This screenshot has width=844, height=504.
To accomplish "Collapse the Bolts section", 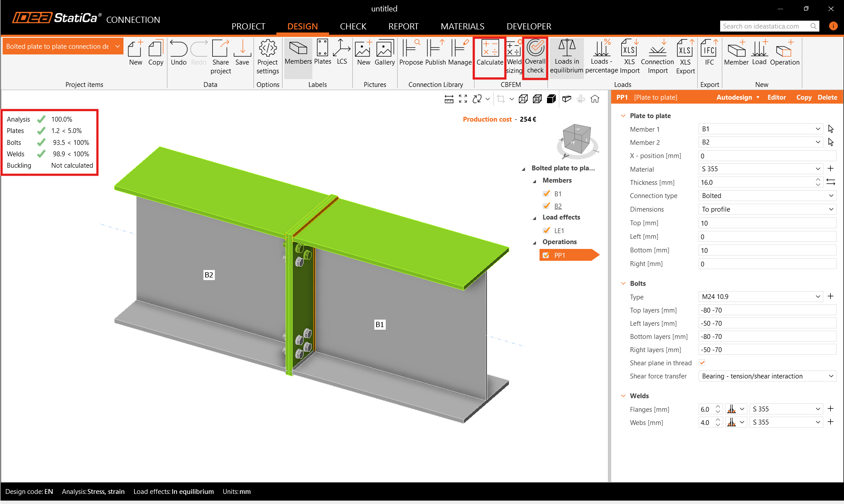I will pos(623,284).
